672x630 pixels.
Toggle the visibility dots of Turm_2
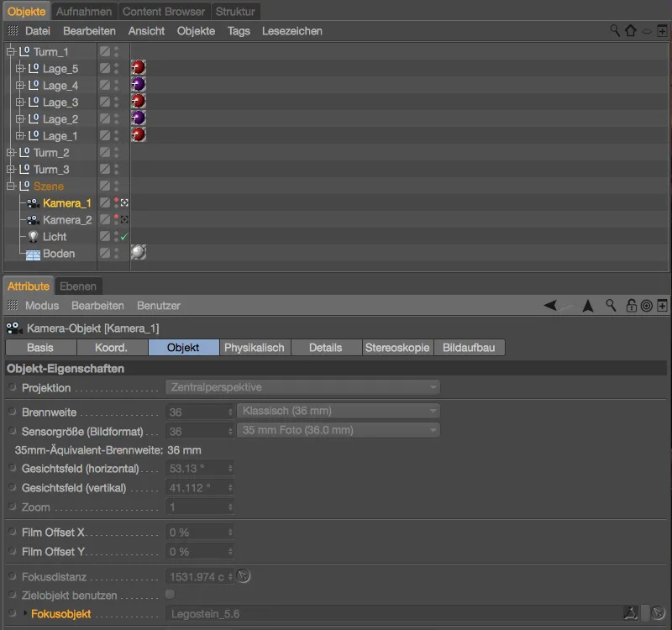point(117,152)
